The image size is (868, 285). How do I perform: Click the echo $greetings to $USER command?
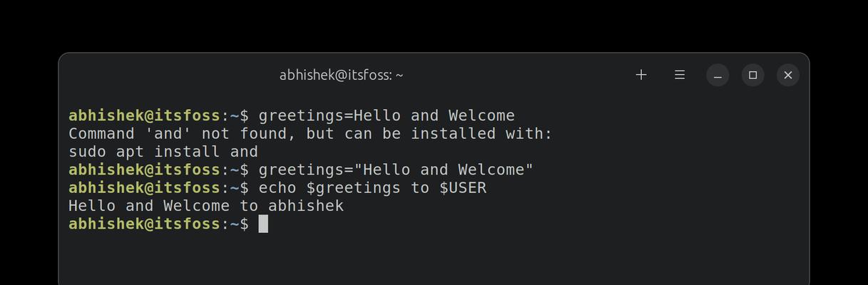372,188
